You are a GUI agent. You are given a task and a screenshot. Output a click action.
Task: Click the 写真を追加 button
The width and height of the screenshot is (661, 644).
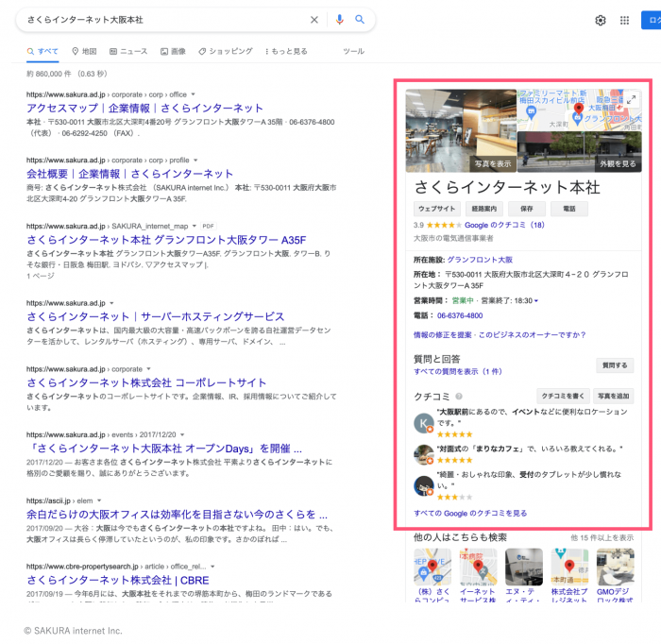point(614,397)
